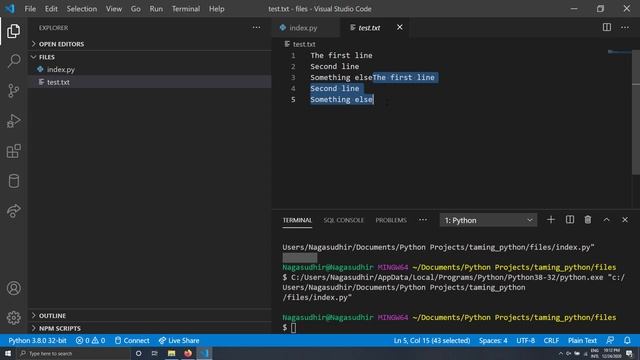Switch to the index.py editor tab

click(x=303, y=27)
